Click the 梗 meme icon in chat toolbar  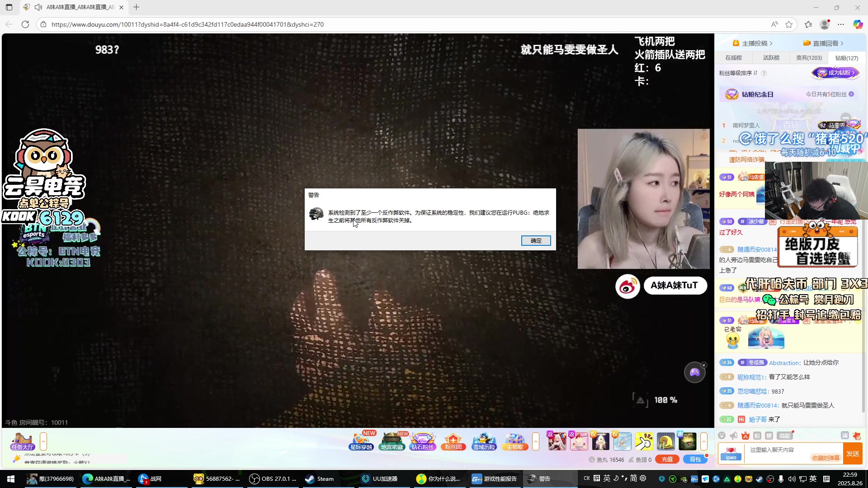pos(769,436)
